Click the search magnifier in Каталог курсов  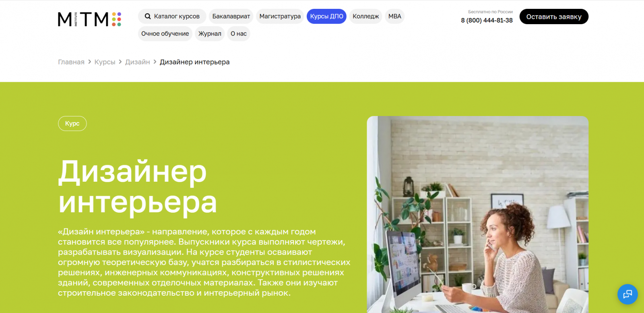[x=148, y=17]
